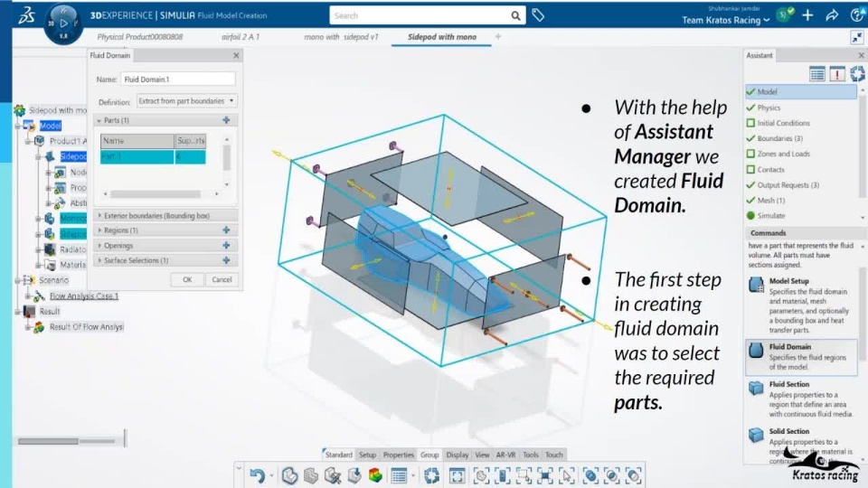Open the Properties toolbar tab
Viewport: 868px width, 488px height.
399,455
